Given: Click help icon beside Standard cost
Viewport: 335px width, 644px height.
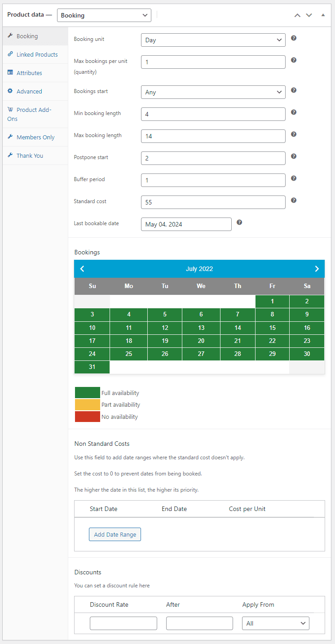Looking at the screenshot, I should coord(294,200).
